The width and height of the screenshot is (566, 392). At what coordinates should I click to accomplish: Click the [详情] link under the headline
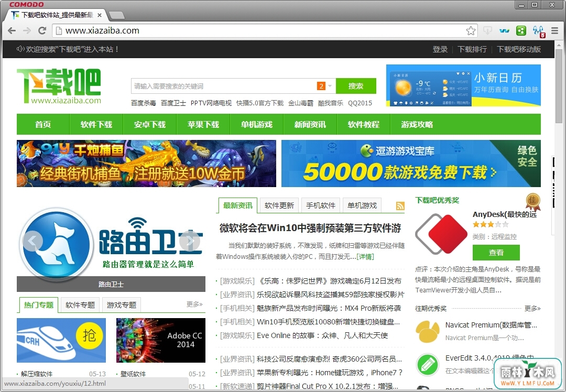pos(365,257)
